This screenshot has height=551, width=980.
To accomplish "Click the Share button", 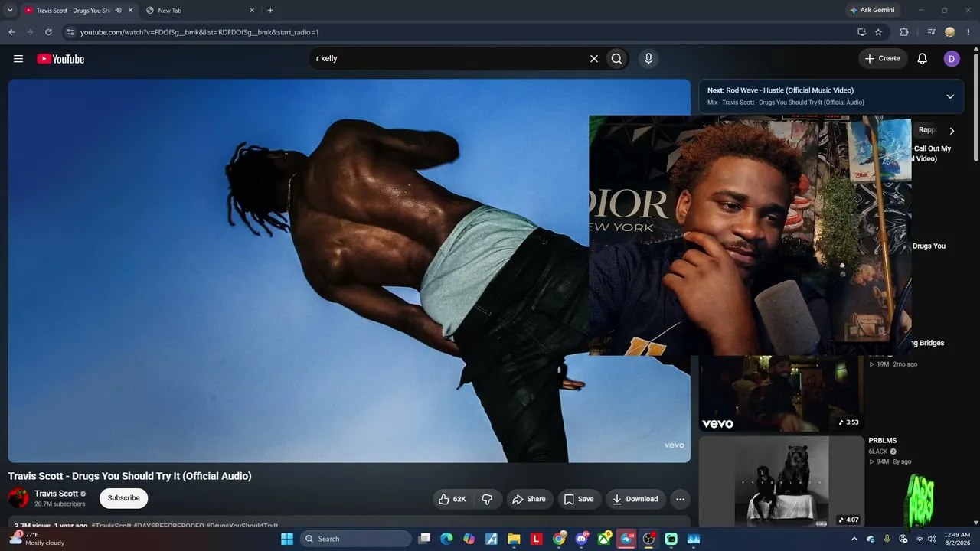I will (529, 499).
